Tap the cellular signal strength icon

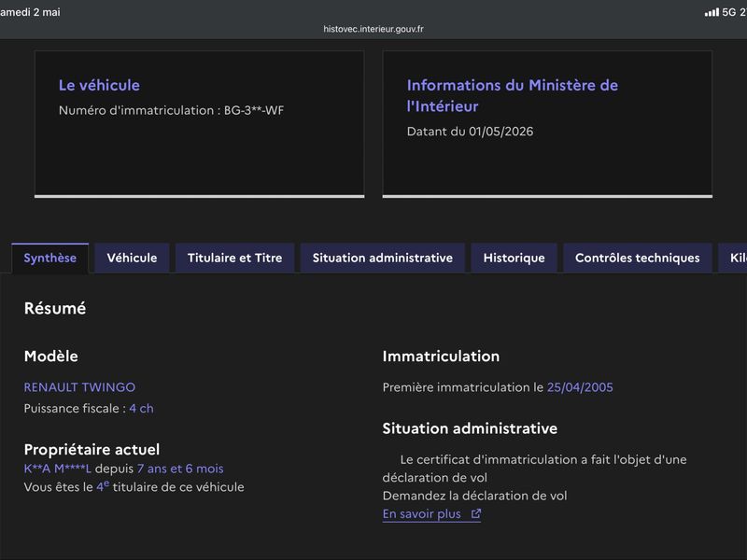click(712, 12)
